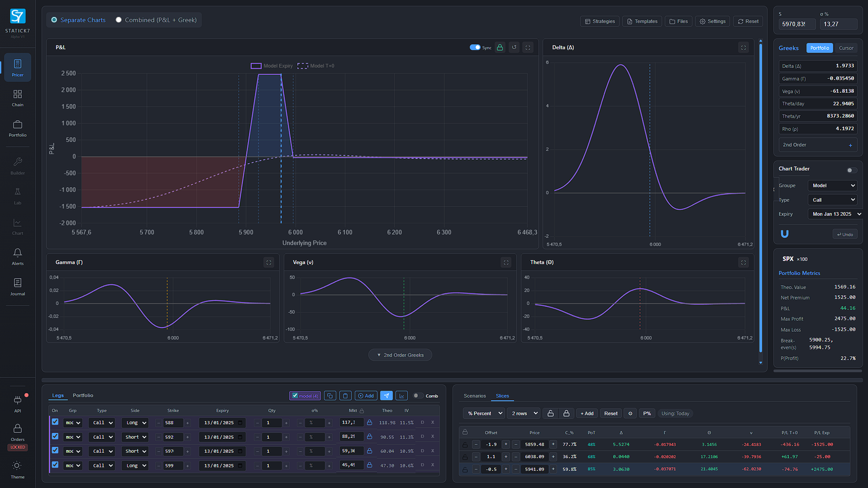Image resolution: width=868 pixels, height=488 pixels.
Task: Expand the 2nd Order Greeks section below charts
Action: tap(400, 355)
